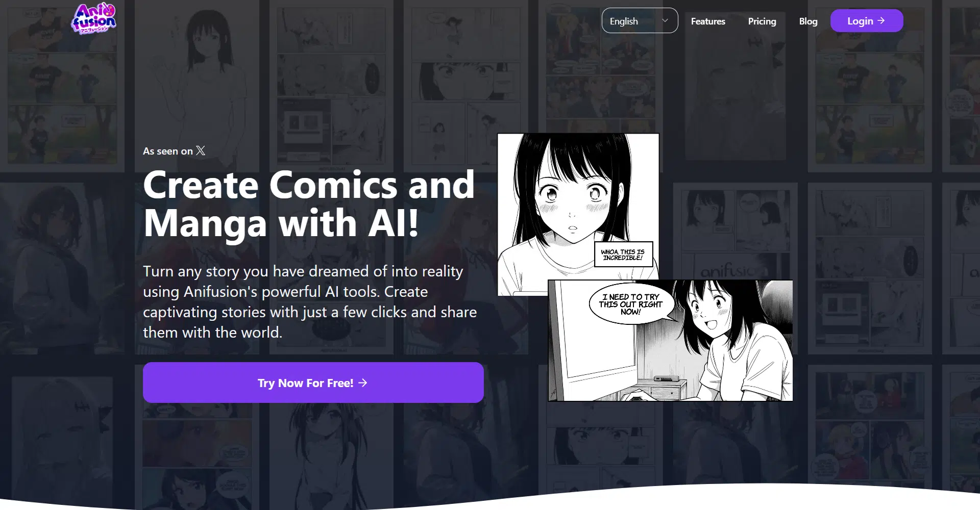Click the Login button

867,20
